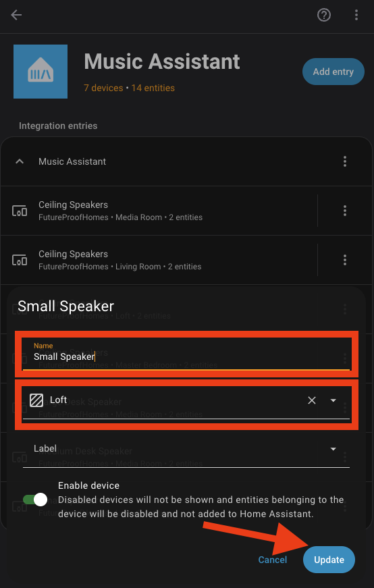The height and width of the screenshot is (588, 374).
Task: Toggle the Enable device switch
Action: pyautogui.click(x=35, y=500)
